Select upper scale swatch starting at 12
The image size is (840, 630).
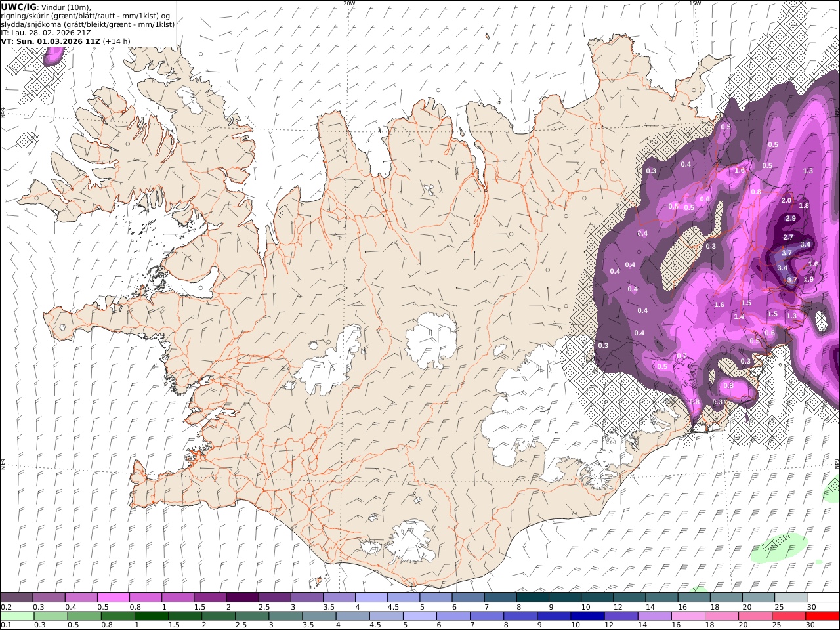(630, 598)
